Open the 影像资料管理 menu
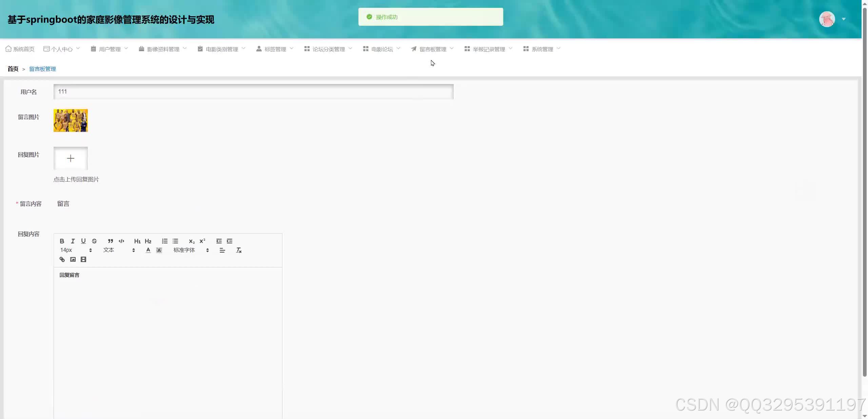The image size is (868, 419). click(x=163, y=49)
